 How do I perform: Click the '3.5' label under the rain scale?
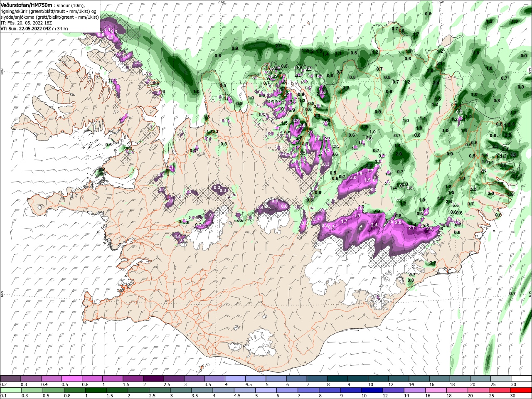point(195,396)
